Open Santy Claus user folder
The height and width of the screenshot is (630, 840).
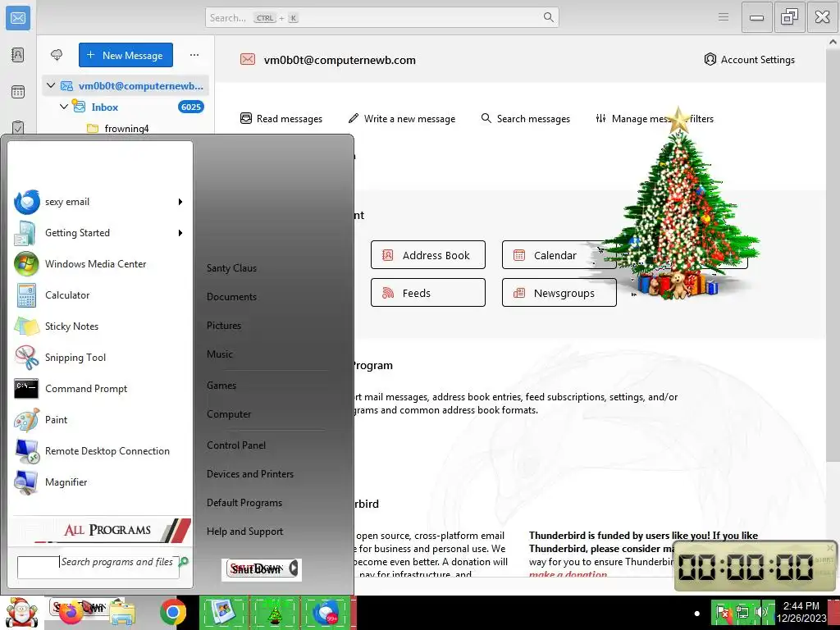(231, 268)
